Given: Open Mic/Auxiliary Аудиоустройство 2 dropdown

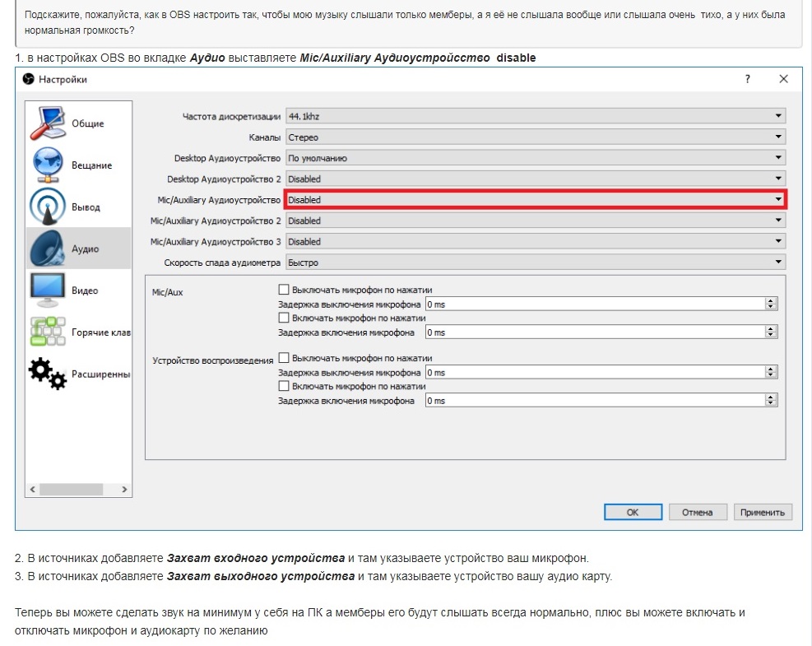Looking at the screenshot, I should [x=536, y=221].
